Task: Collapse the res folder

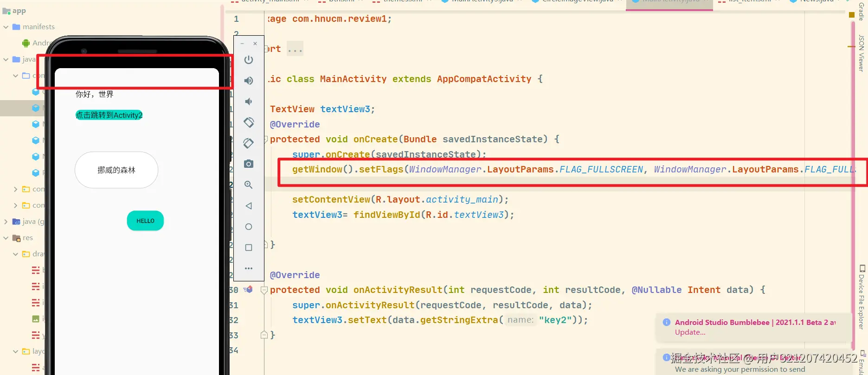Action: (6, 238)
